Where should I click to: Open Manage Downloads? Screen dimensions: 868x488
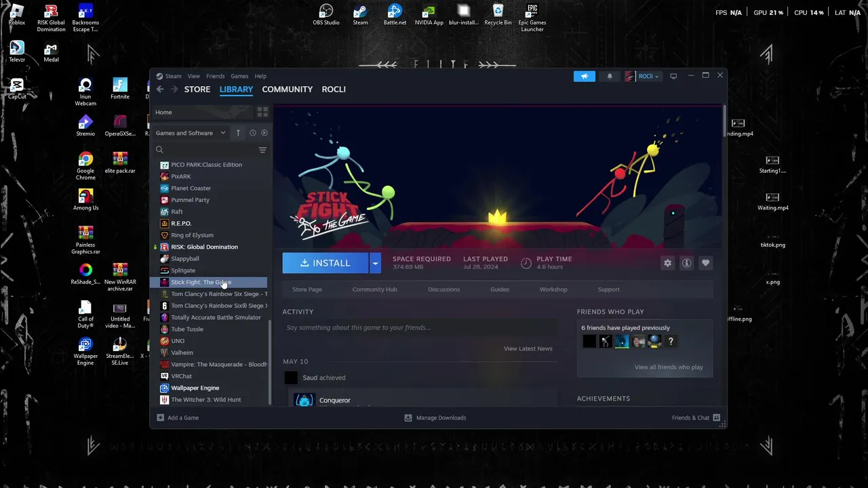[435, 418]
